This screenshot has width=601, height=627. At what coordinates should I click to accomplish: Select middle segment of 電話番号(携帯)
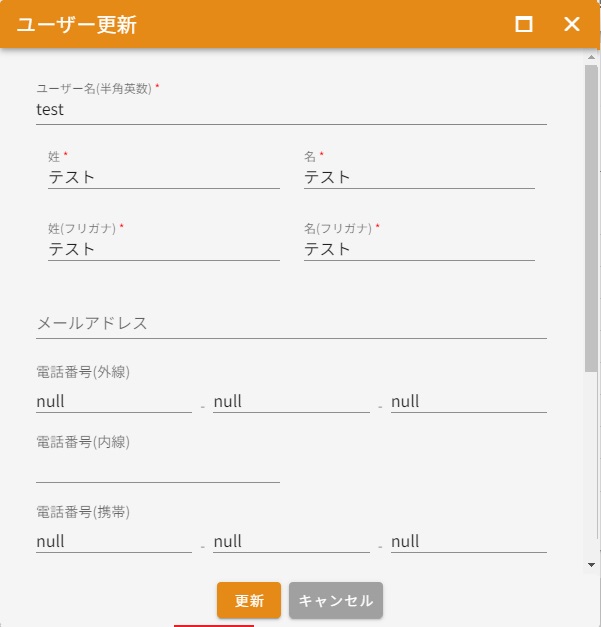[290, 541]
